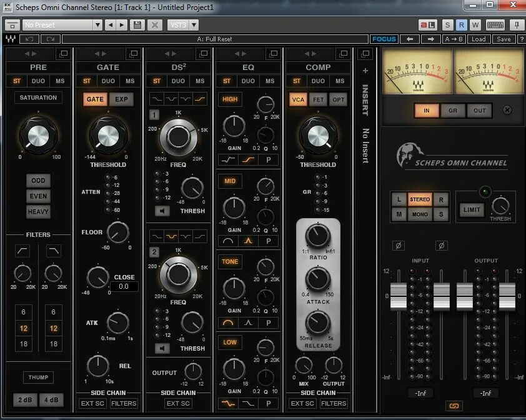Click the A→B compare button
This screenshot has height=420, width=526.
point(455,38)
